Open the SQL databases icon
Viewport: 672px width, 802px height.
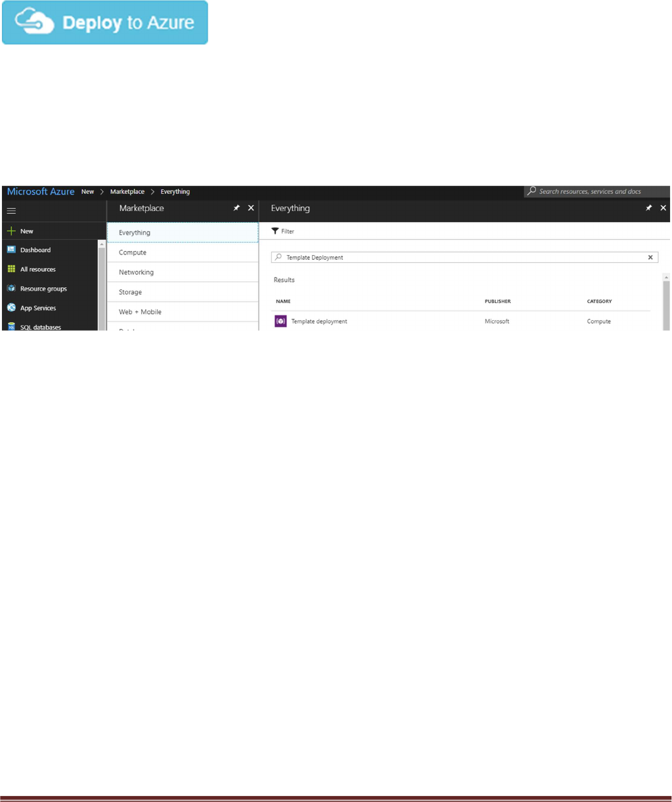click(11, 327)
